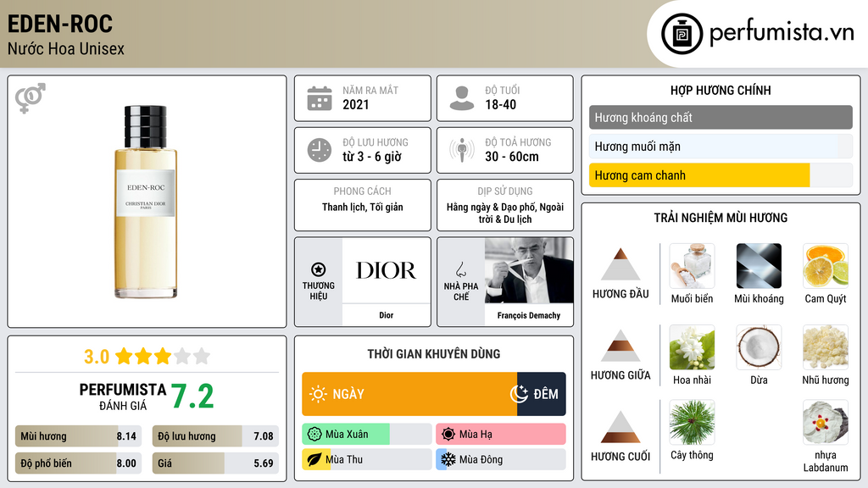Click the Hương giữa pyramid icon
This screenshot has height=488, width=868.
(620, 346)
